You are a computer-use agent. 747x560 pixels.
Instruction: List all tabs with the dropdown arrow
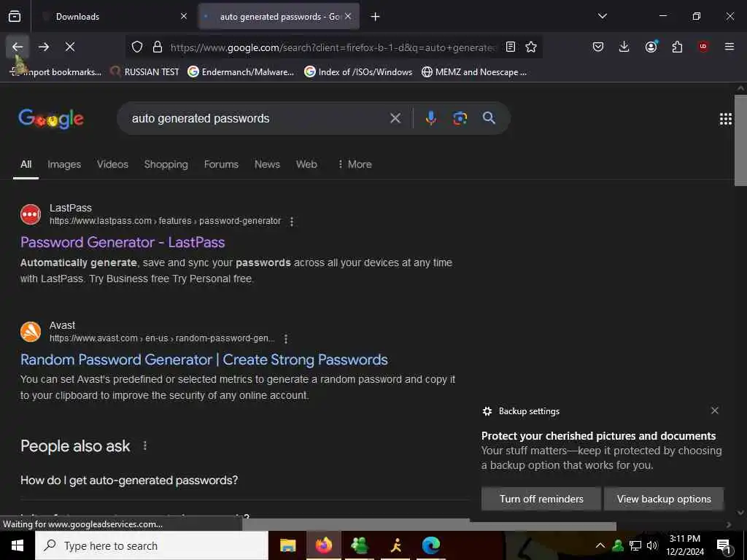click(603, 16)
